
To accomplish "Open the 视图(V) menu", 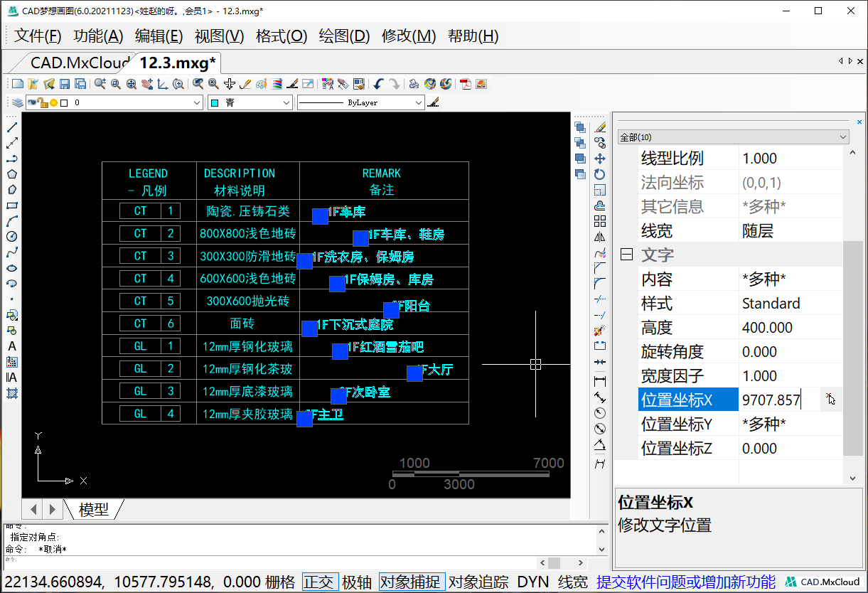I will coord(220,36).
